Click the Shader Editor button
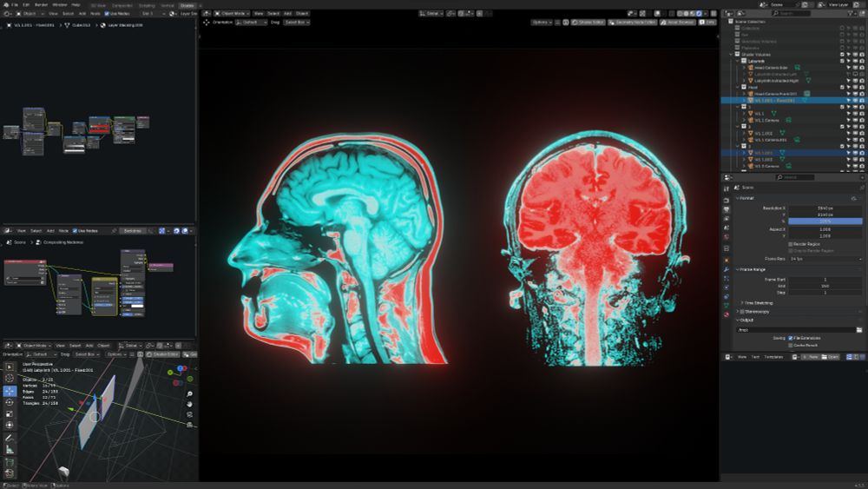Image resolution: width=868 pixels, height=489 pixels. click(589, 23)
